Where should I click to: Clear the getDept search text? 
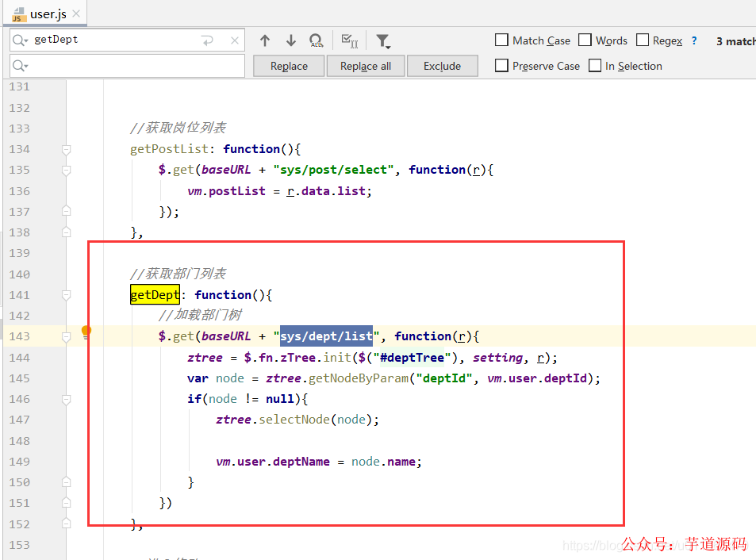[235, 40]
